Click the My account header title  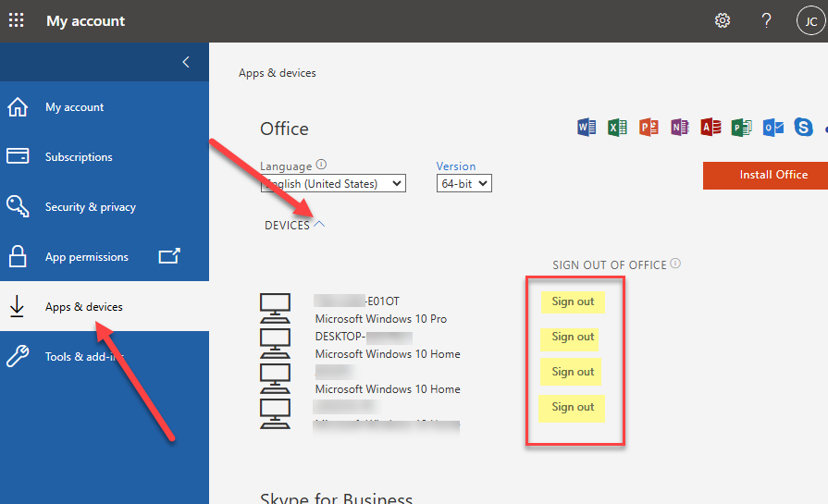(85, 21)
